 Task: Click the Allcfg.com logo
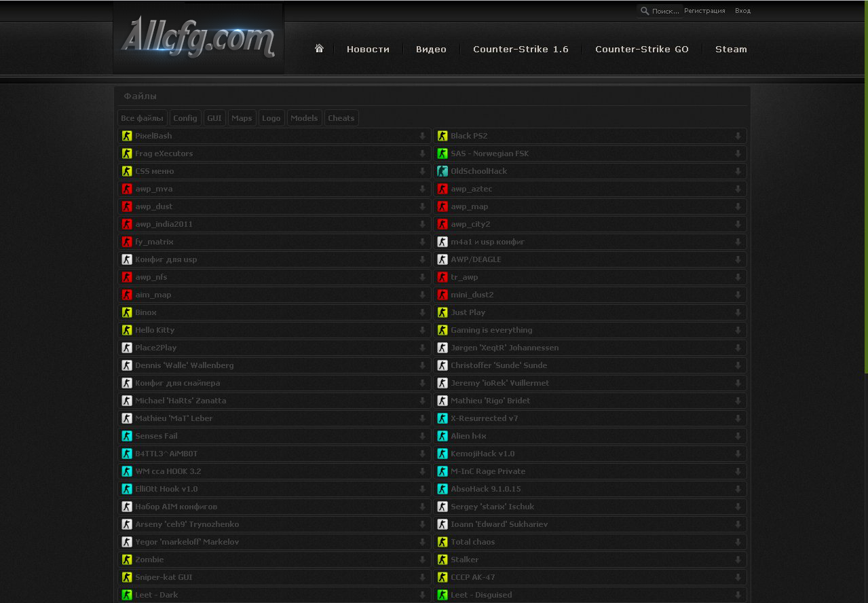click(198, 38)
